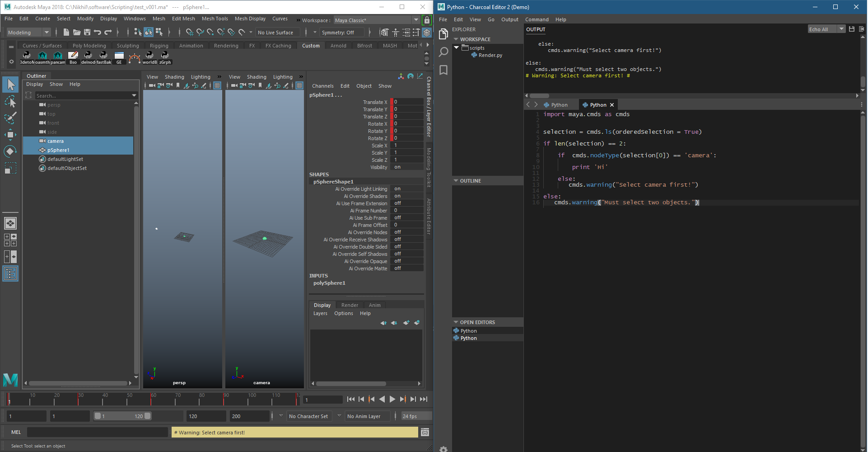868x452 pixels.
Task: Toggle MEL command line language
Action: tap(16, 433)
